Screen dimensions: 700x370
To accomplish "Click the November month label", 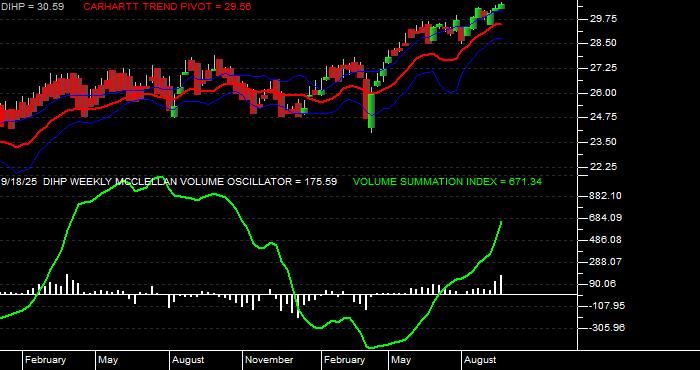I will (270, 360).
